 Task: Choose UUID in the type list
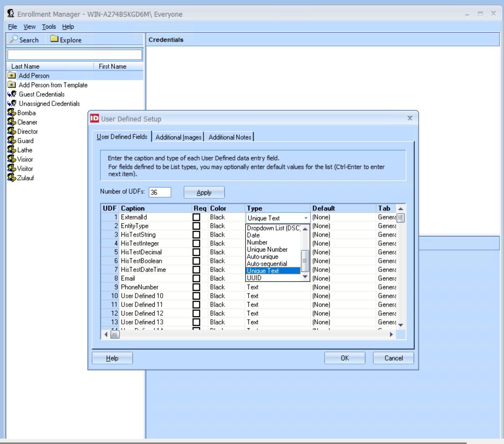pos(273,278)
